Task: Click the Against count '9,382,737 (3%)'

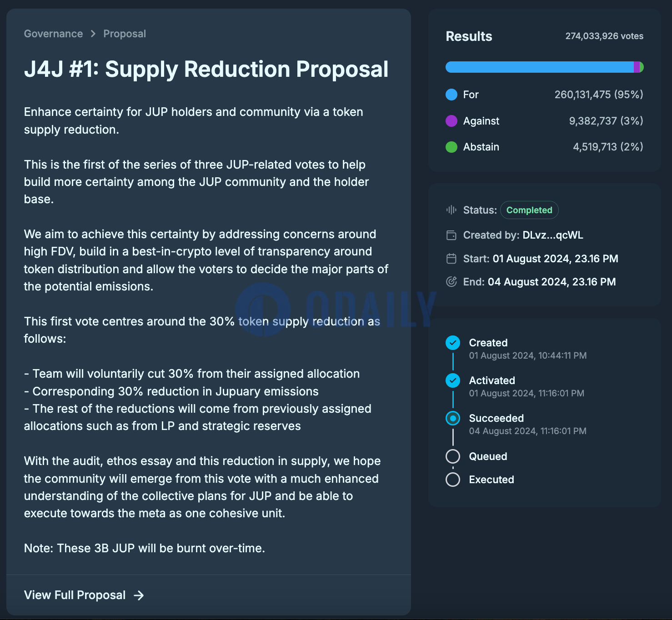Action: (606, 121)
